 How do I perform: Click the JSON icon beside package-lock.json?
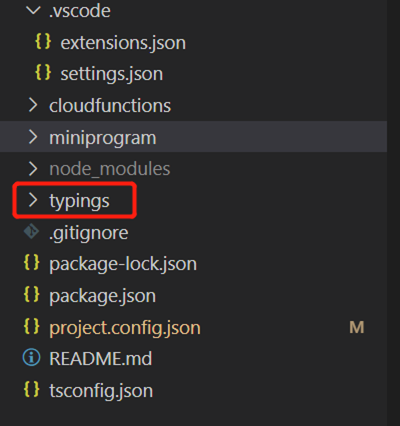coord(32,263)
